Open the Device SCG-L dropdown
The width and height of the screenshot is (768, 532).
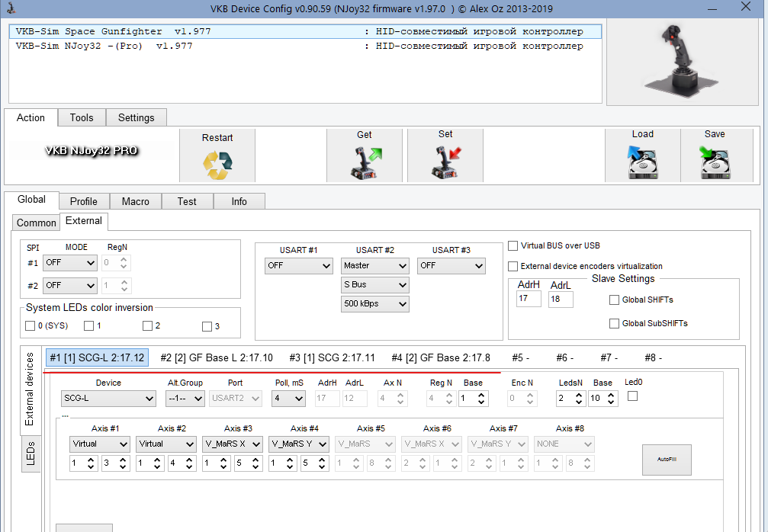point(108,399)
